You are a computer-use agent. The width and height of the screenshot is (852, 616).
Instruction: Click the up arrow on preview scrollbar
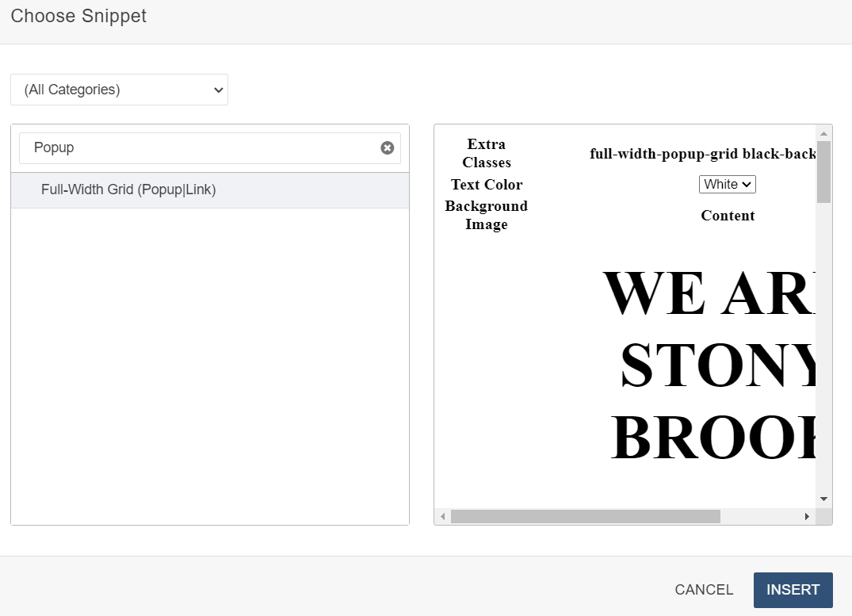(823, 132)
